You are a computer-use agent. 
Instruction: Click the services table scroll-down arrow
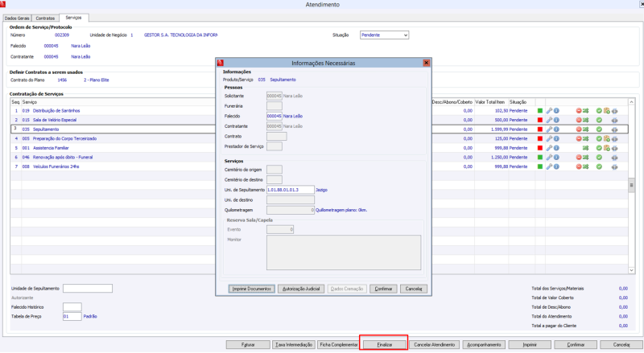coord(632,270)
